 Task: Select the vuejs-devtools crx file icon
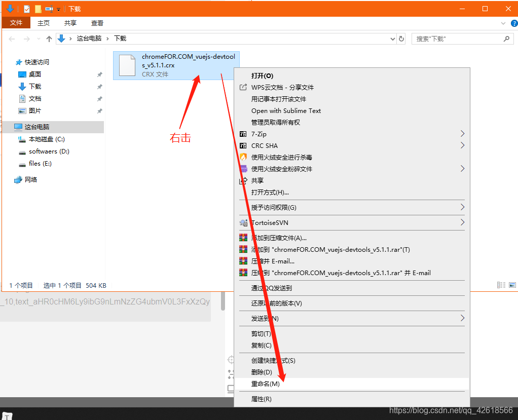click(x=127, y=66)
